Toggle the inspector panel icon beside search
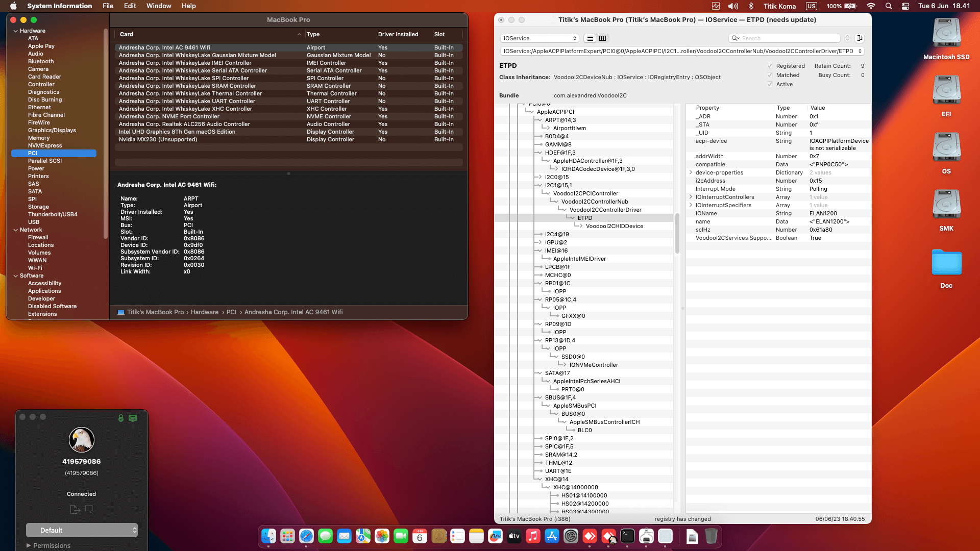Screen dimensions: 980x551 (860, 38)
